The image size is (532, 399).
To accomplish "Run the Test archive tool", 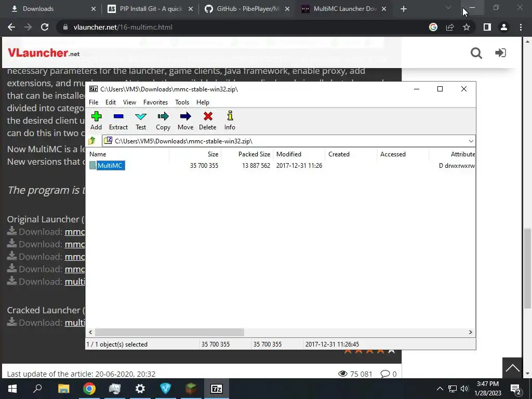I will pos(140,121).
